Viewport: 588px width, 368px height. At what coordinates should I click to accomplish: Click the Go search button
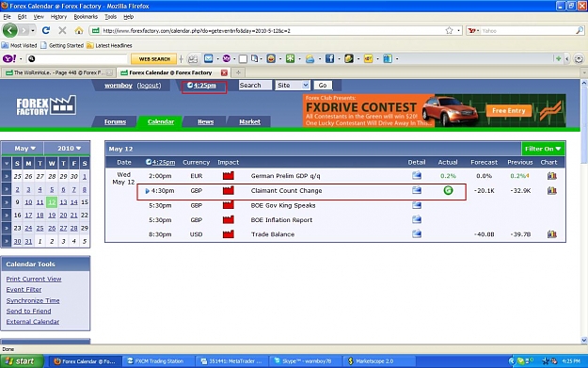coord(323,85)
